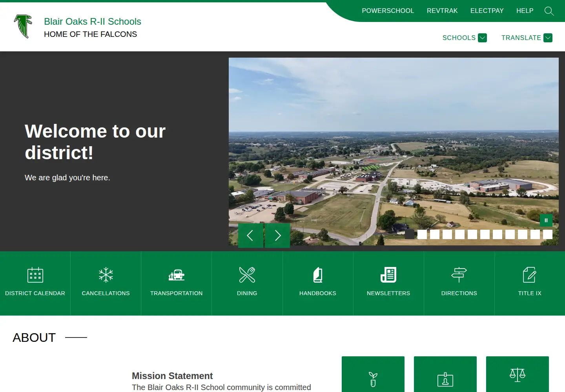Click "We are glad you're here." text
The height and width of the screenshot is (392, 565).
[x=67, y=178]
